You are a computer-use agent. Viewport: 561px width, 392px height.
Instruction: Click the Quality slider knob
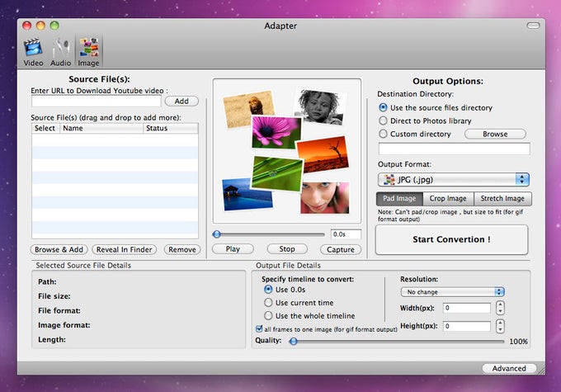[294, 341]
